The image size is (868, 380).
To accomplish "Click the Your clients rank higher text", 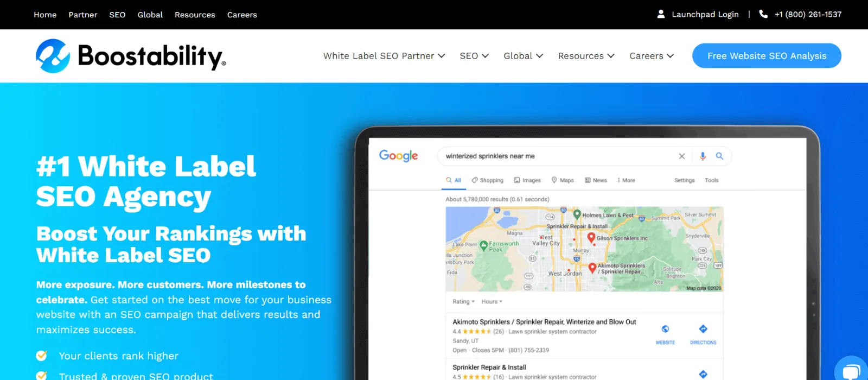I will tap(118, 356).
